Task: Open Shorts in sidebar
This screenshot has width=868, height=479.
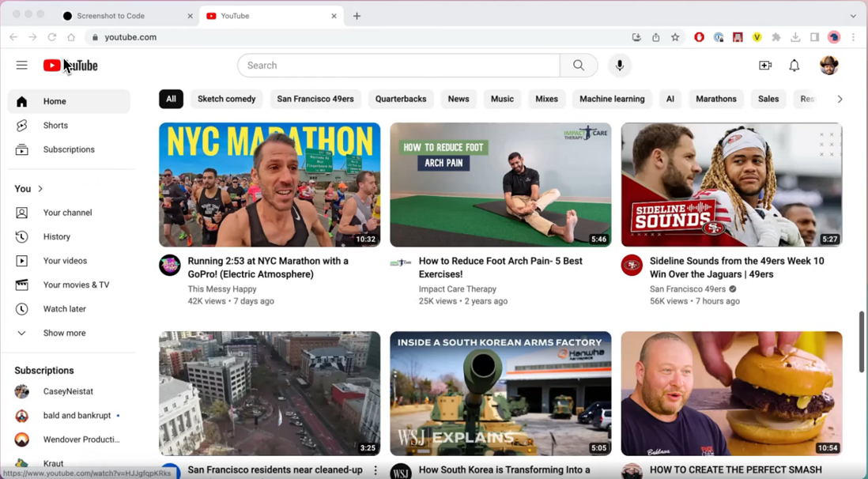Action: (69, 125)
